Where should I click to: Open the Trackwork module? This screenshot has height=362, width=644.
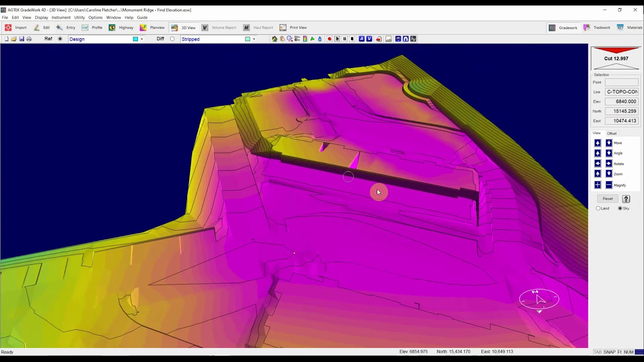pos(597,28)
